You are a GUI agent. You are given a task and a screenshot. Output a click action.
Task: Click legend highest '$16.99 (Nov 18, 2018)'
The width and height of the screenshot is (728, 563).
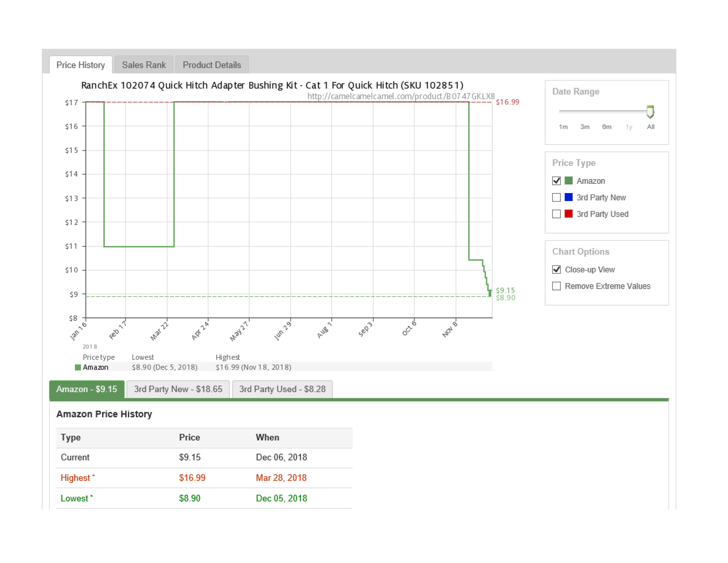253,367
